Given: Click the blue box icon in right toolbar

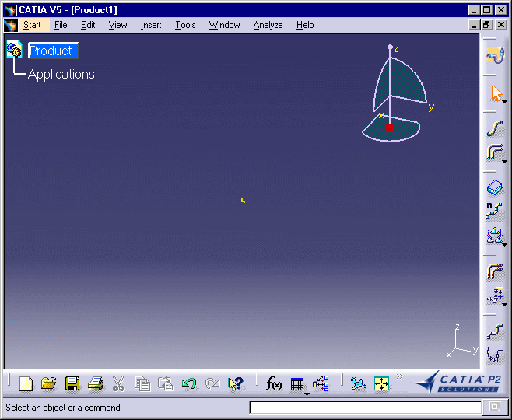Looking at the screenshot, I should pyautogui.click(x=495, y=188).
